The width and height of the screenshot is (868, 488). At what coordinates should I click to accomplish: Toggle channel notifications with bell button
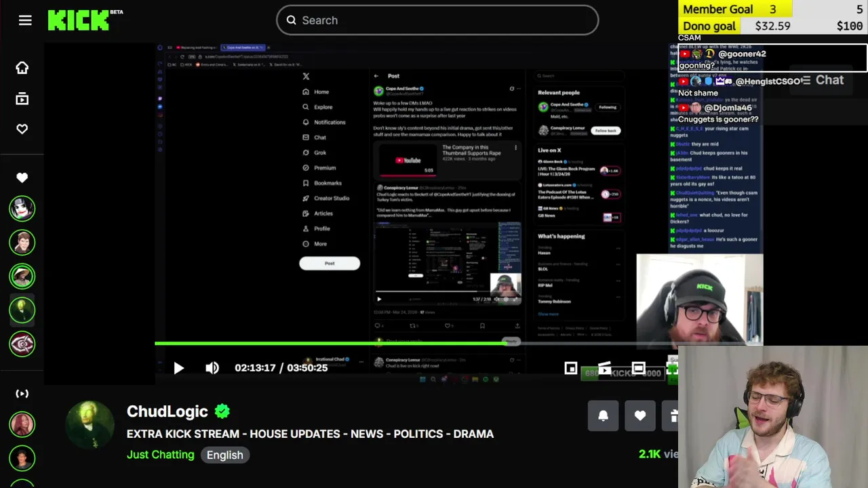pos(603,416)
